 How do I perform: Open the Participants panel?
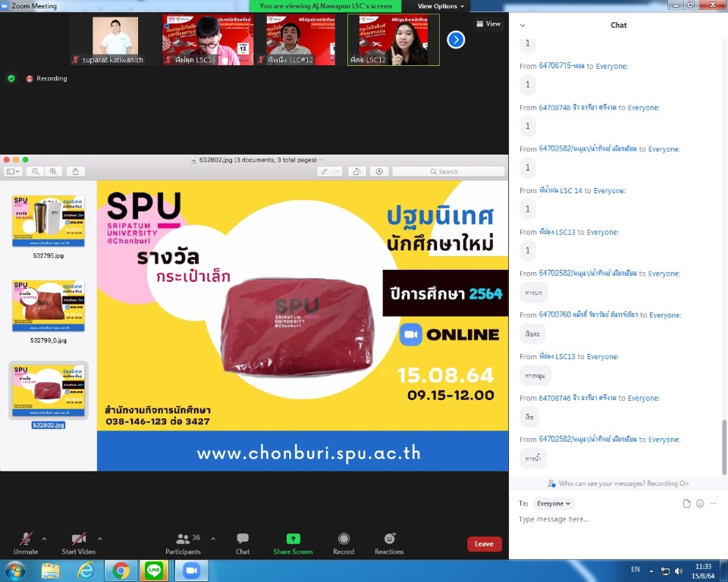pos(183,543)
